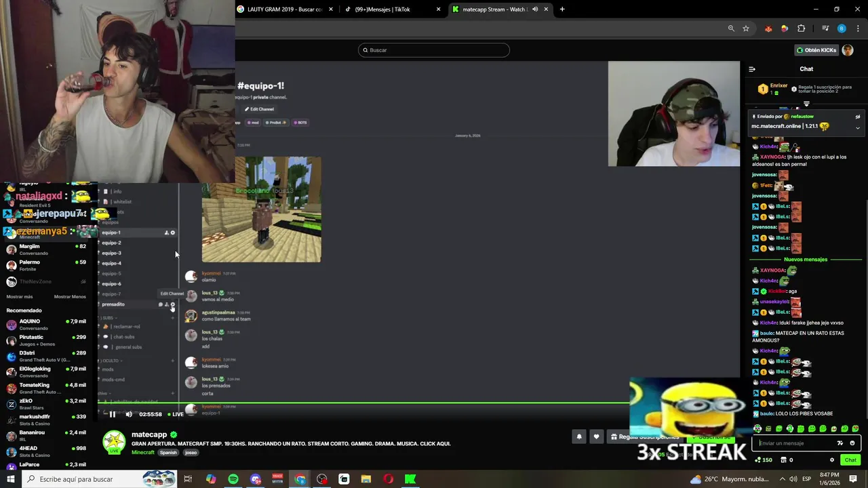Collapse chat panel with arrow icon
This screenshot has height=488, width=868.
752,69
